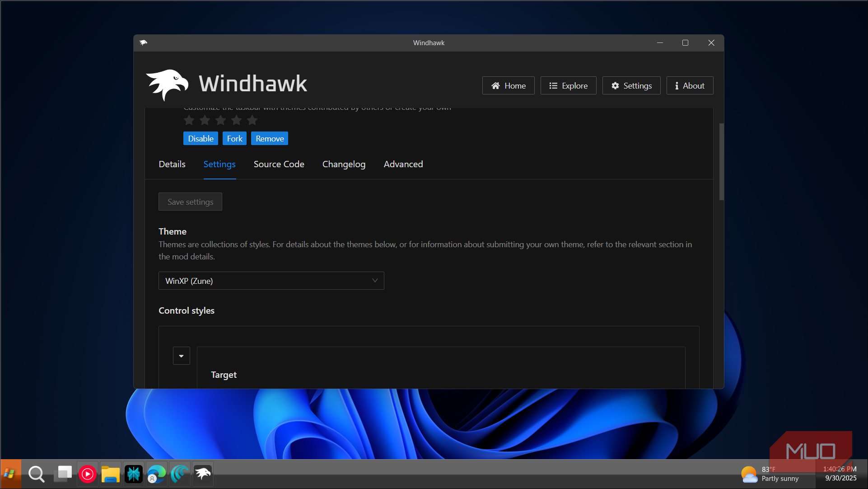Expand the control styles item arrow menu
The height and width of the screenshot is (489, 868).
click(x=182, y=356)
